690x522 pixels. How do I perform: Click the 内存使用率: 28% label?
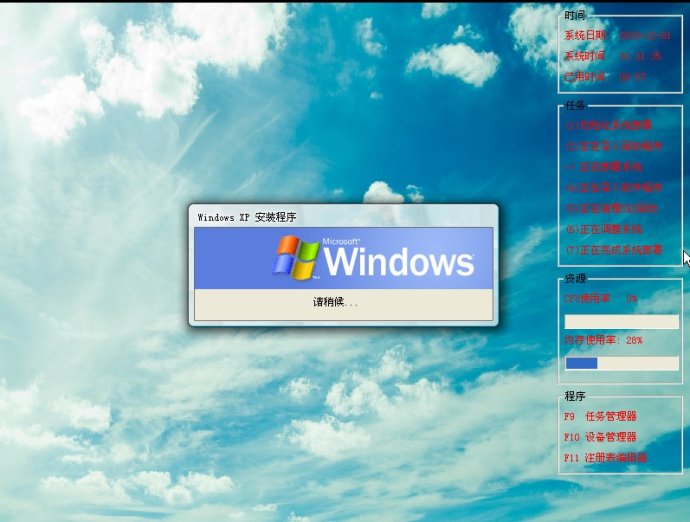603,340
